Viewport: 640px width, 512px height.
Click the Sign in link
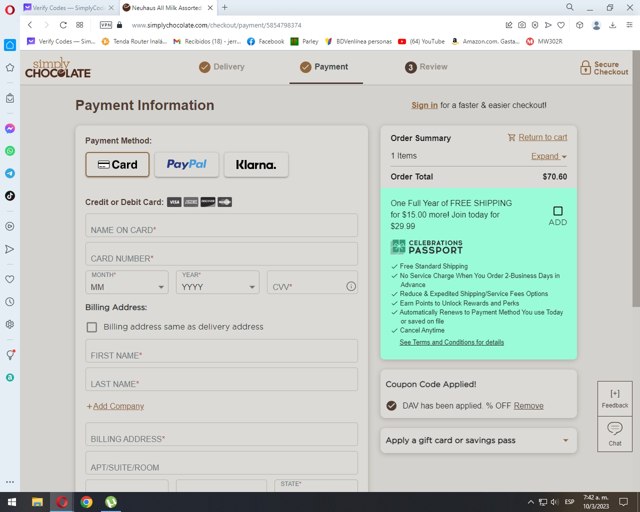coord(424,105)
